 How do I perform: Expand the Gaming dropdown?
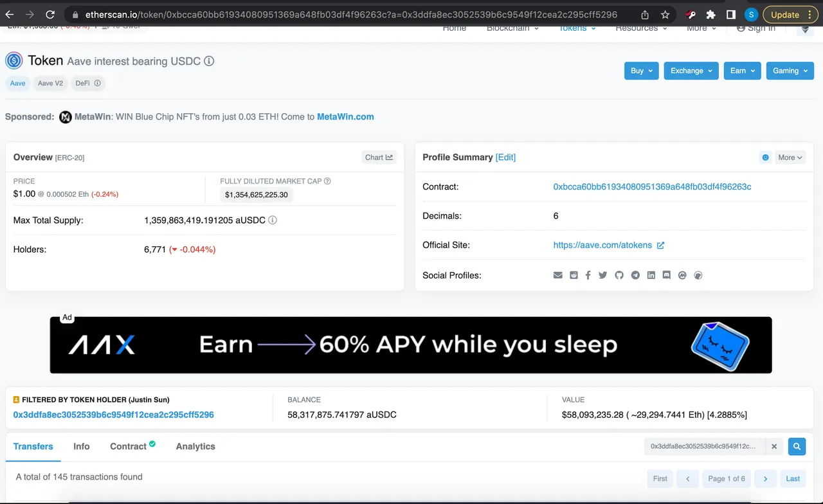[x=790, y=71]
